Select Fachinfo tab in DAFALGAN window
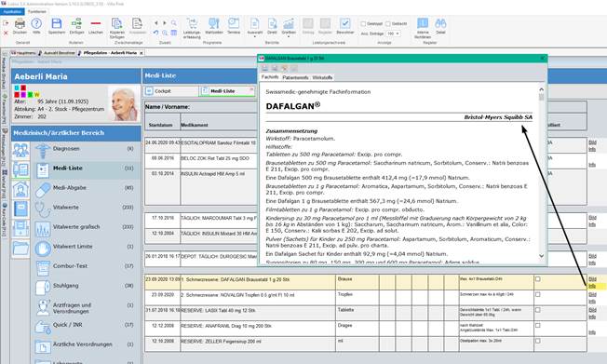The width and height of the screenshot is (607, 364). (x=270, y=77)
